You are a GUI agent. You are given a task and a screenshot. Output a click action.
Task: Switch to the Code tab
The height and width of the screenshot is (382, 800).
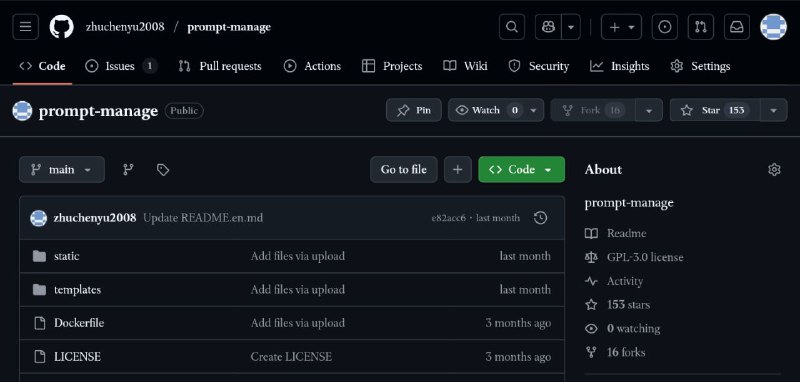pos(42,66)
